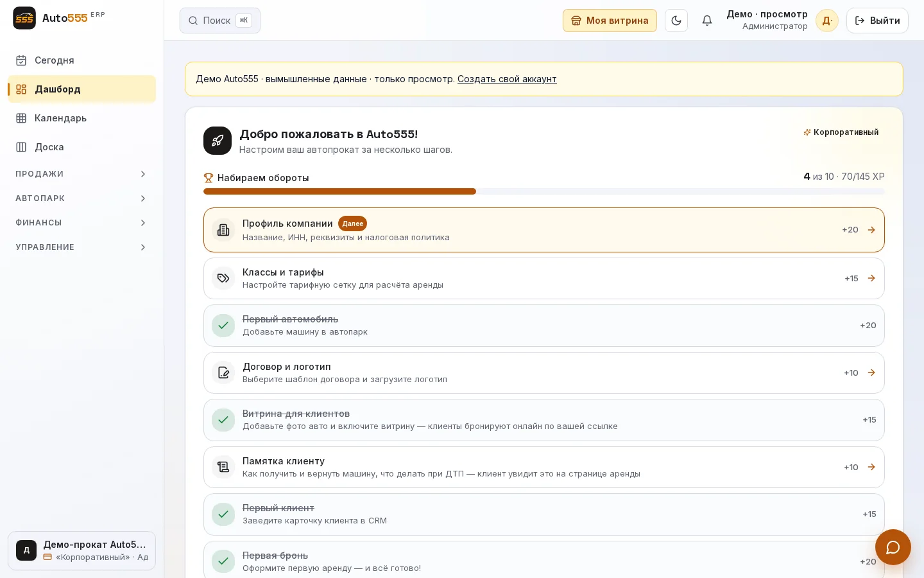924x578 pixels.
Task: Open Моя витрина button
Action: [610, 21]
